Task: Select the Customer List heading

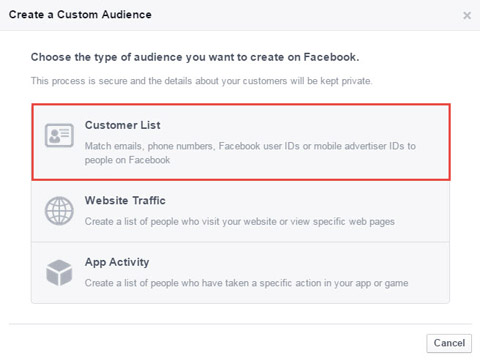Action: 122,125
